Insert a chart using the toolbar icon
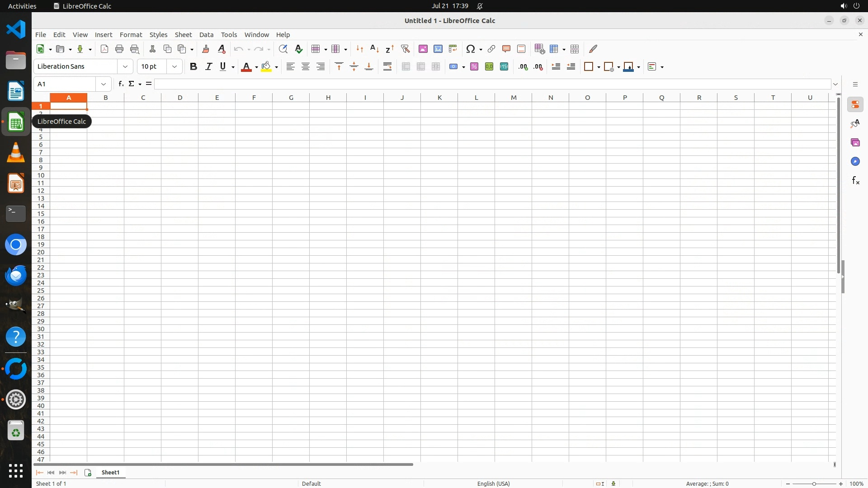This screenshot has height=488, width=868. coord(438,49)
